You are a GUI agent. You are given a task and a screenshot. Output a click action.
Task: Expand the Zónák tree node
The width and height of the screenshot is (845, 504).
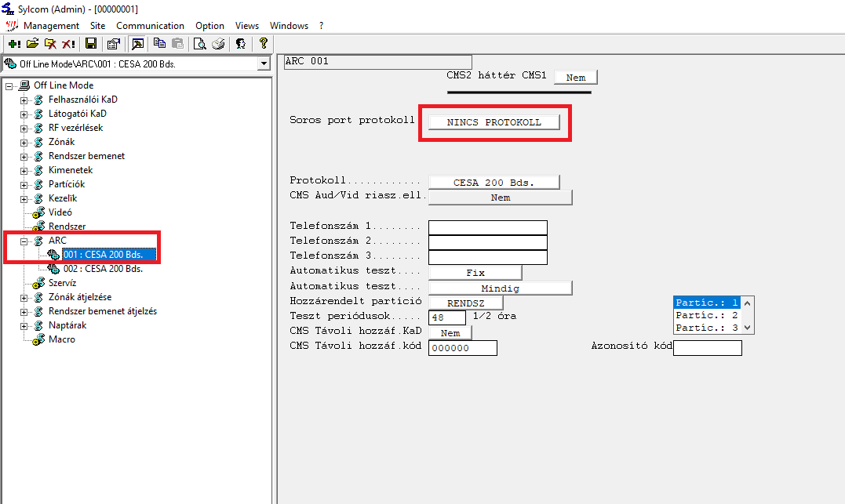(x=24, y=142)
